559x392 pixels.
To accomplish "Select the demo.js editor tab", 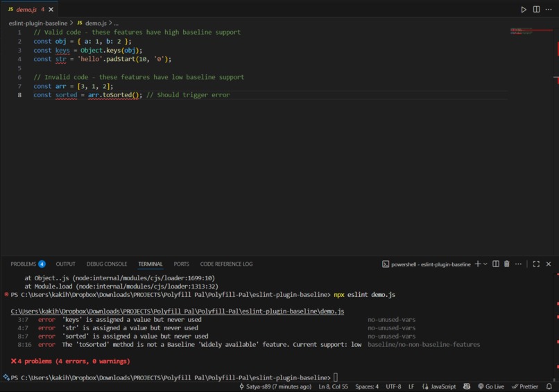I will tap(30, 10).
